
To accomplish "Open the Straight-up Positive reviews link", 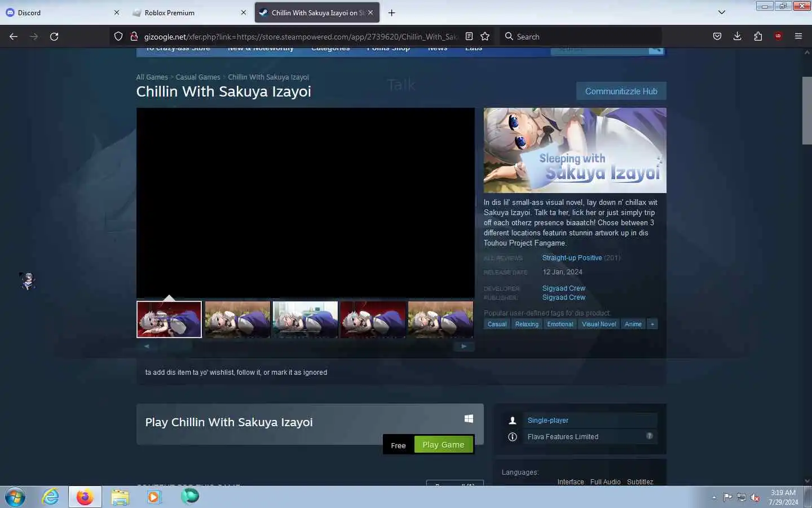I will click(x=572, y=258).
